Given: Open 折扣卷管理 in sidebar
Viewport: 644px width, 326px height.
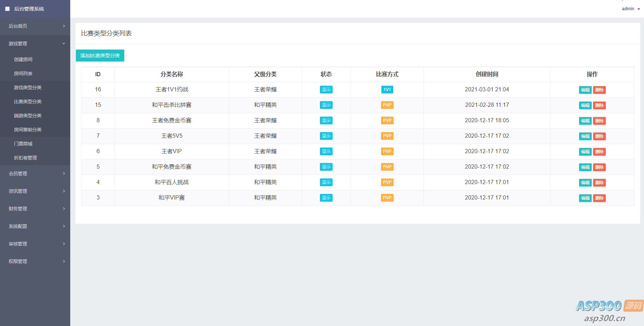Looking at the screenshot, I should (25, 158).
